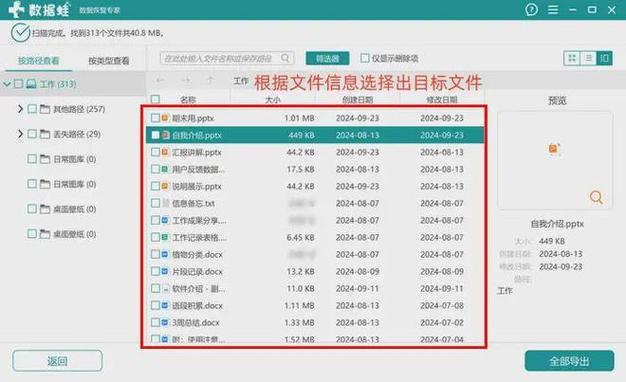Check the box for 期末用.pptx
The height and width of the screenshot is (382, 626).
pos(155,118)
